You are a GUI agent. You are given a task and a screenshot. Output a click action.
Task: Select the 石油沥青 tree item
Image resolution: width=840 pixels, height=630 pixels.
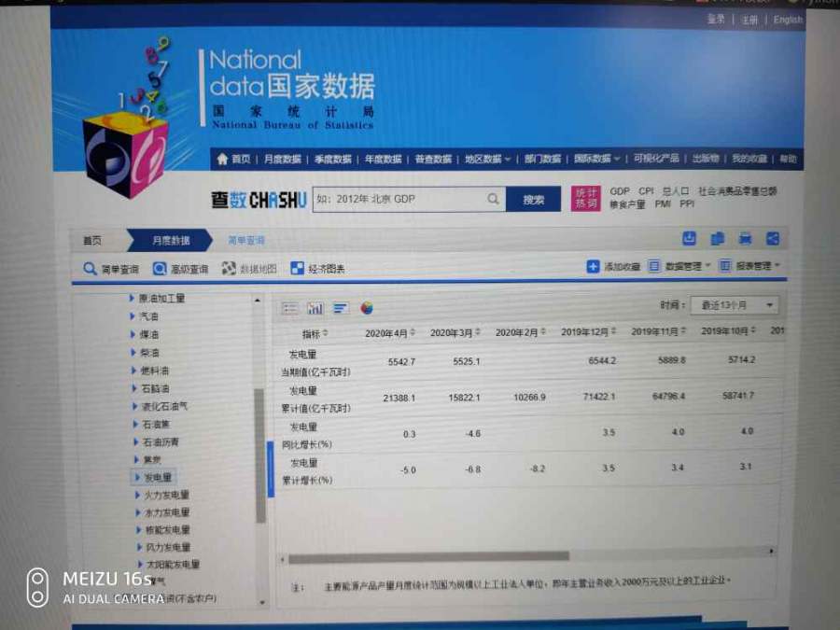[161, 442]
